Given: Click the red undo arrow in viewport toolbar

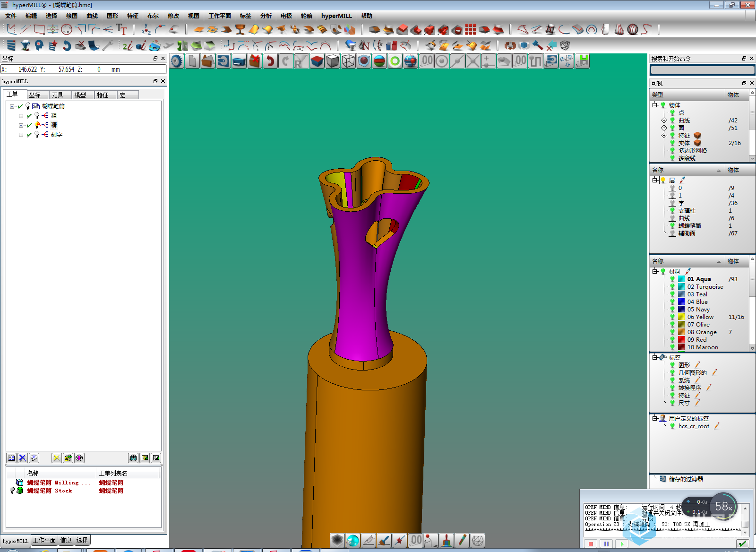Looking at the screenshot, I should click(x=270, y=61).
